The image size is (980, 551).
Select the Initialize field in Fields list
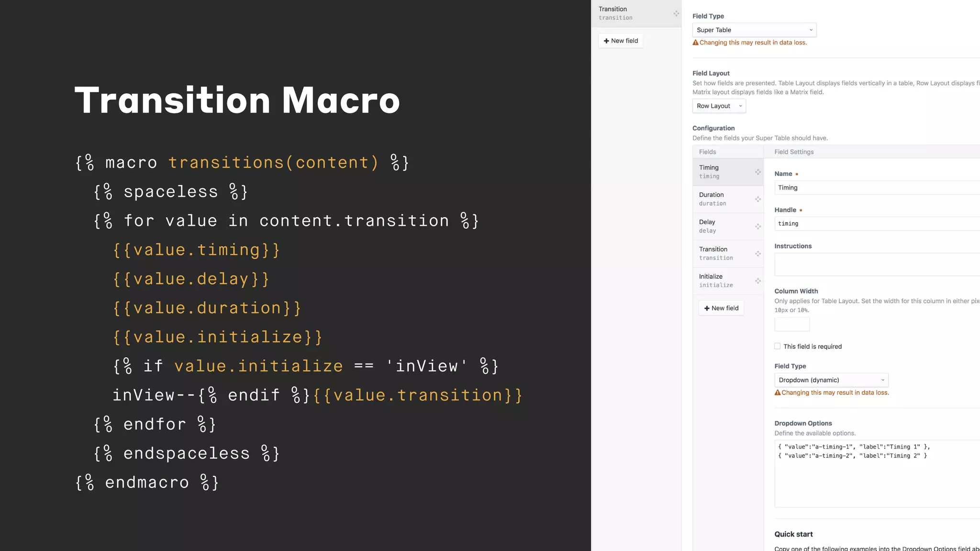[728, 281]
